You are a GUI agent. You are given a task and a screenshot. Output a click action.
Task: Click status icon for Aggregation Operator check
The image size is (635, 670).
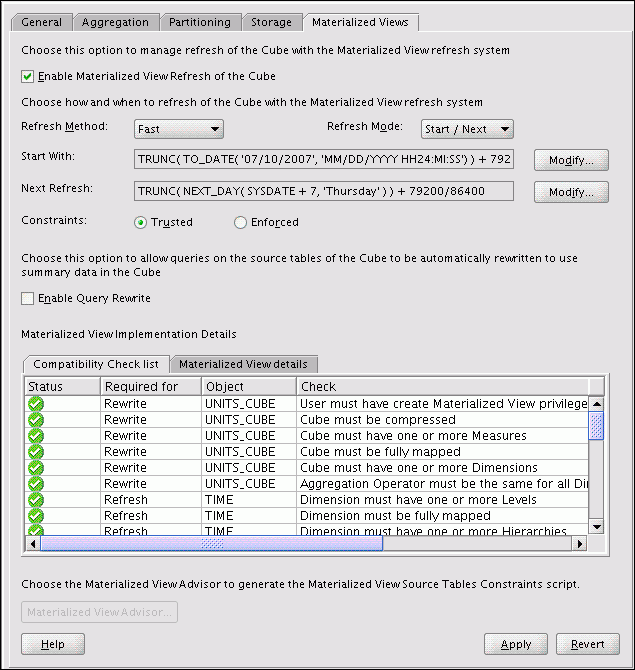pos(36,484)
